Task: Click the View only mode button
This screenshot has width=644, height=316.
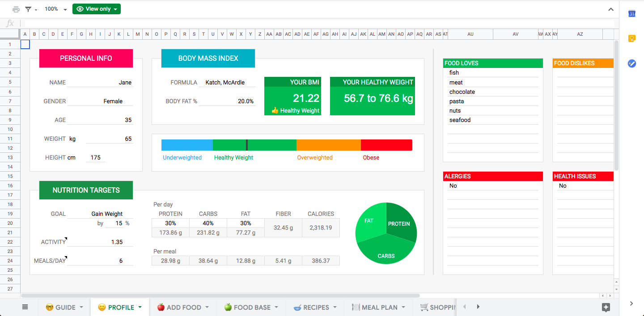Action: pyautogui.click(x=97, y=9)
